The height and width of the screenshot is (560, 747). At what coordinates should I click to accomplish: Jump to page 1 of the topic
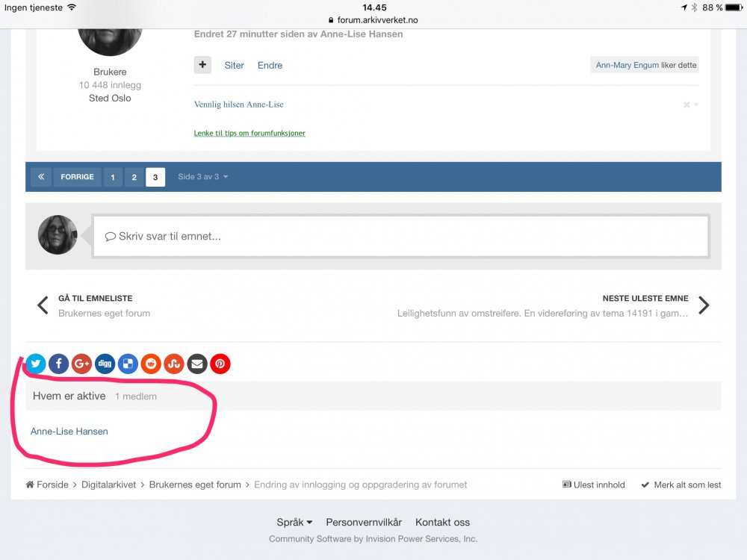pos(113,177)
